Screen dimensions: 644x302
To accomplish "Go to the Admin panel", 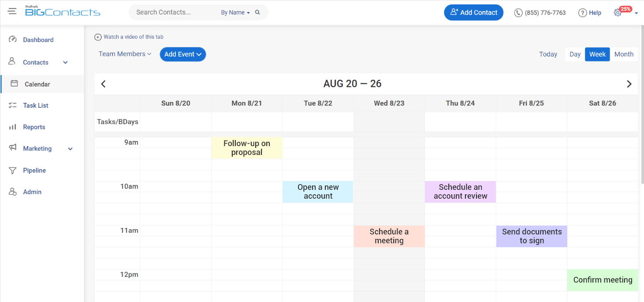I will [x=31, y=192].
